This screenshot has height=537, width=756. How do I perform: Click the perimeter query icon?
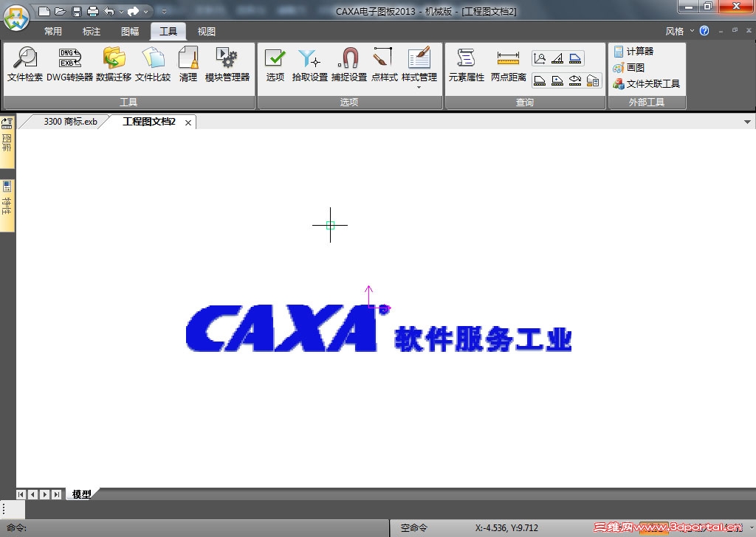(575, 58)
